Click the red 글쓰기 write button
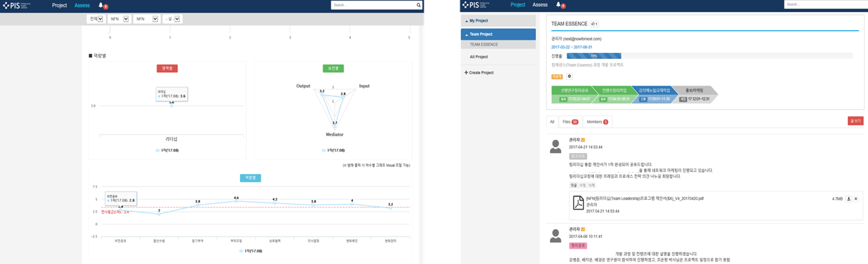The width and height of the screenshot is (868, 264). coord(855,121)
